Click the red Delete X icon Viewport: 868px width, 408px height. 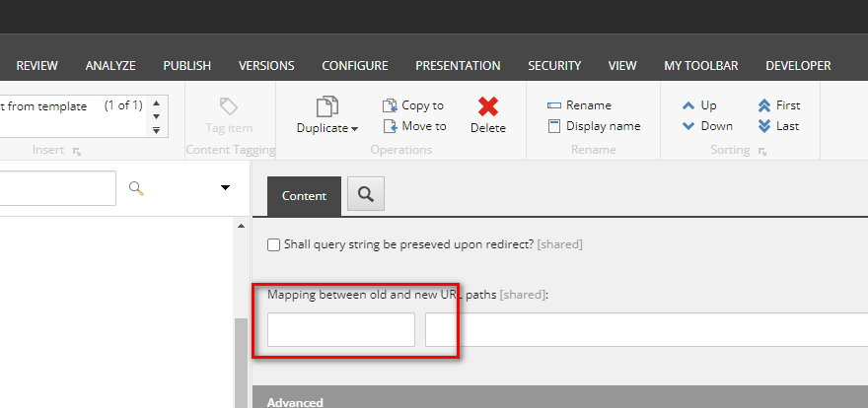(487, 106)
